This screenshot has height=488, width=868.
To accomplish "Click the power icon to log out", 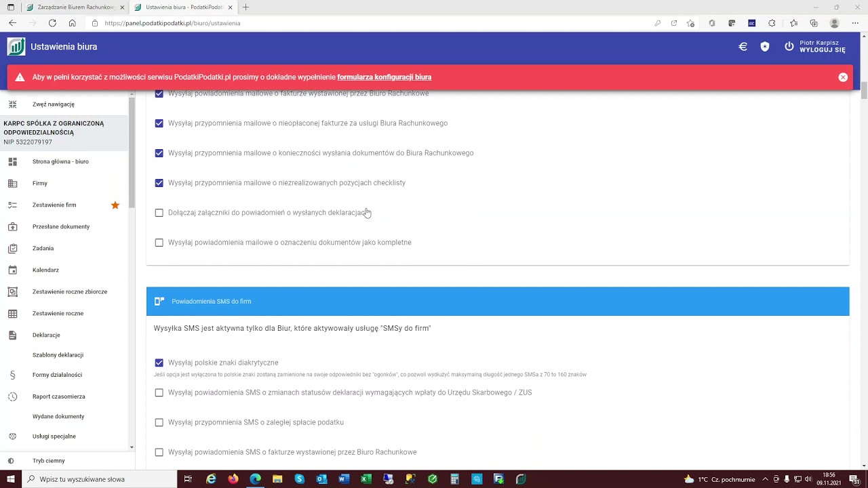I will pyautogui.click(x=789, y=47).
